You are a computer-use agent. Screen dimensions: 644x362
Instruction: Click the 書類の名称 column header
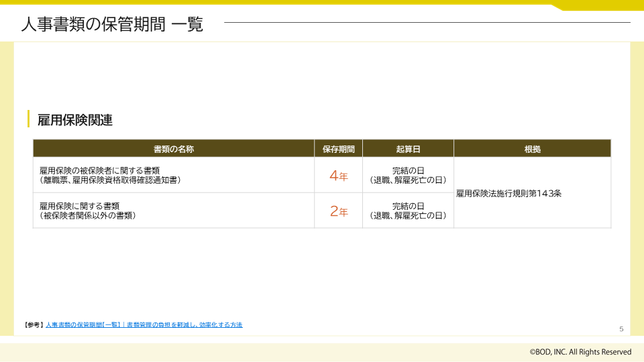point(174,149)
